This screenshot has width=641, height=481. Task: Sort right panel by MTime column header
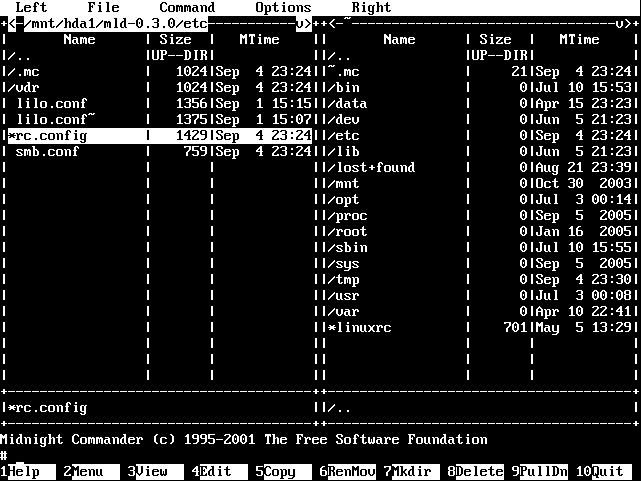579,40
